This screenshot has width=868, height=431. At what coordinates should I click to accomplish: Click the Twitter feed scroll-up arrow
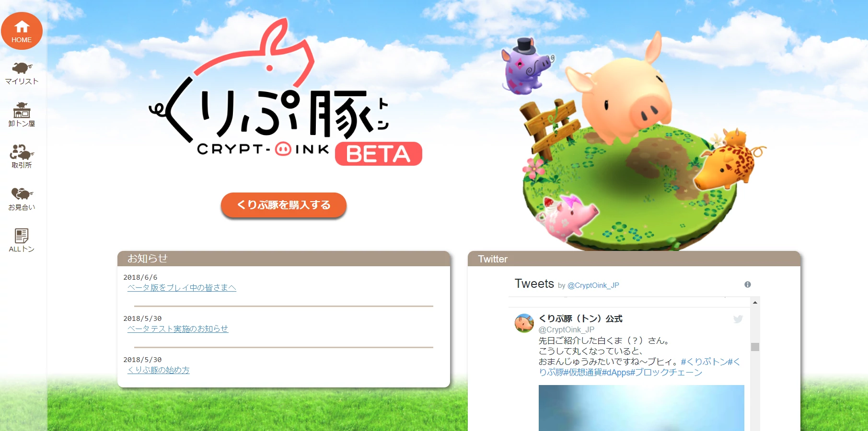coord(755,302)
